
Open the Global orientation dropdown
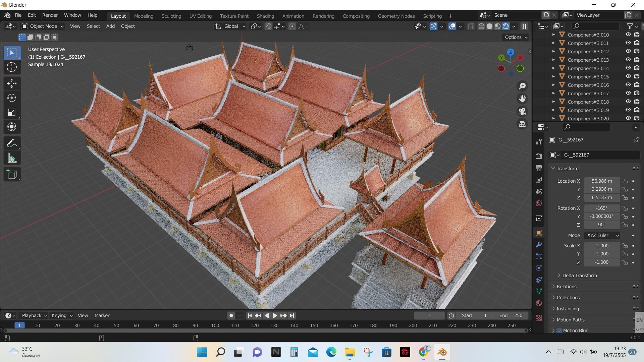(230, 26)
